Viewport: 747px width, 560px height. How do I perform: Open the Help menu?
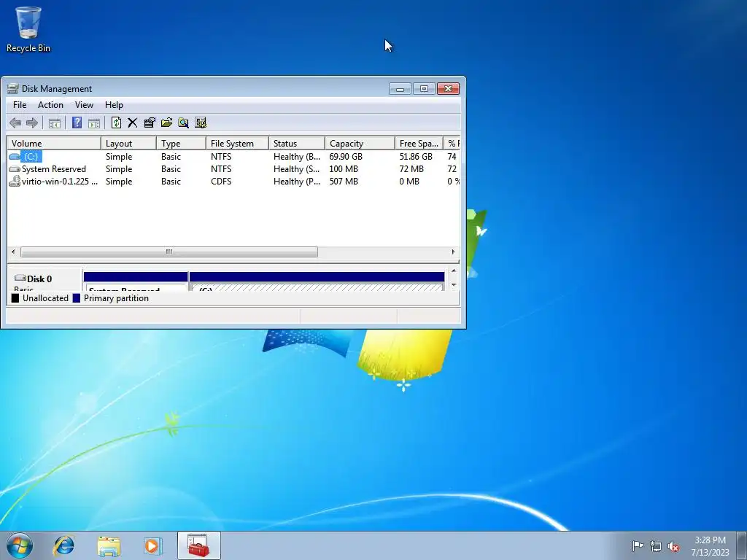[x=114, y=105]
